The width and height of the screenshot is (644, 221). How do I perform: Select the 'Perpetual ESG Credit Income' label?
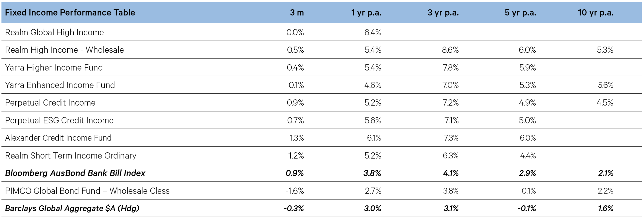point(59,120)
